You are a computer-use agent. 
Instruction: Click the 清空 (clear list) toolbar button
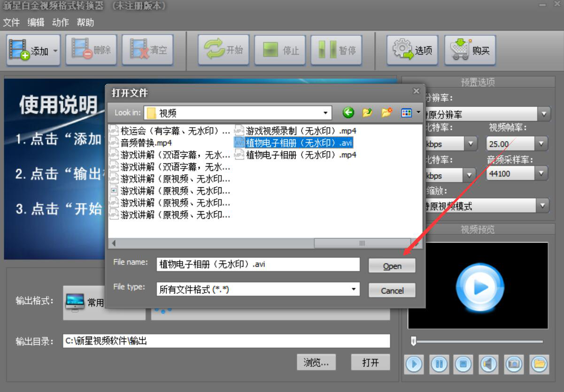click(x=147, y=50)
